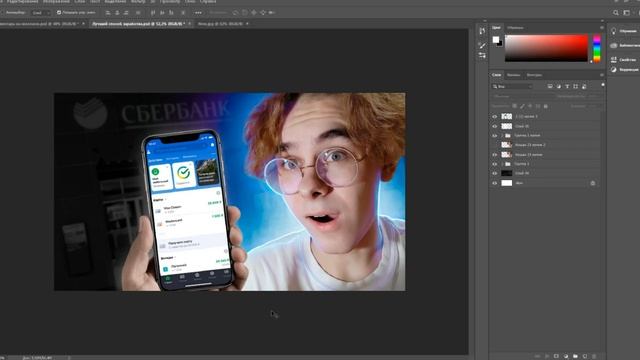Image resolution: width=640 pixels, height=360 pixels.
Task: Click the hue slider in Color panel
Action: [x=597, y=49]
